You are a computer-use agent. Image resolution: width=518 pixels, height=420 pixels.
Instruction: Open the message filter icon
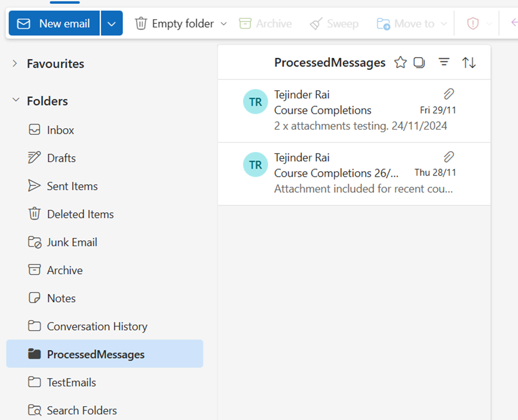click(x=444, y=63)
